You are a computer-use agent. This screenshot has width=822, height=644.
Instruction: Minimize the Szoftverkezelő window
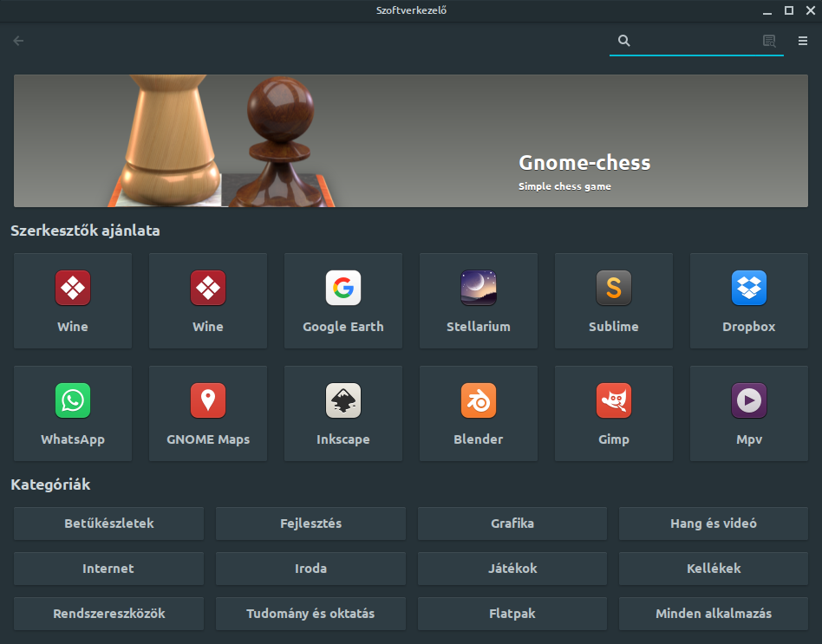click(x=767, y=11)
